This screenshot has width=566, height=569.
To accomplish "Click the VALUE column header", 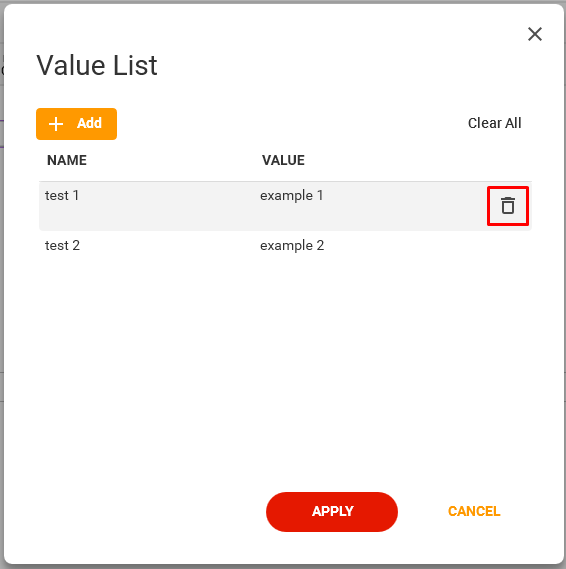I will click(x=283, y=160).
